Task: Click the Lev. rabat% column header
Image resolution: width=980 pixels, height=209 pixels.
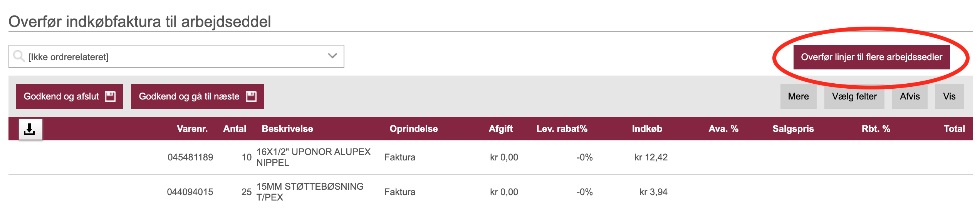Action: [x=562, y=129]
